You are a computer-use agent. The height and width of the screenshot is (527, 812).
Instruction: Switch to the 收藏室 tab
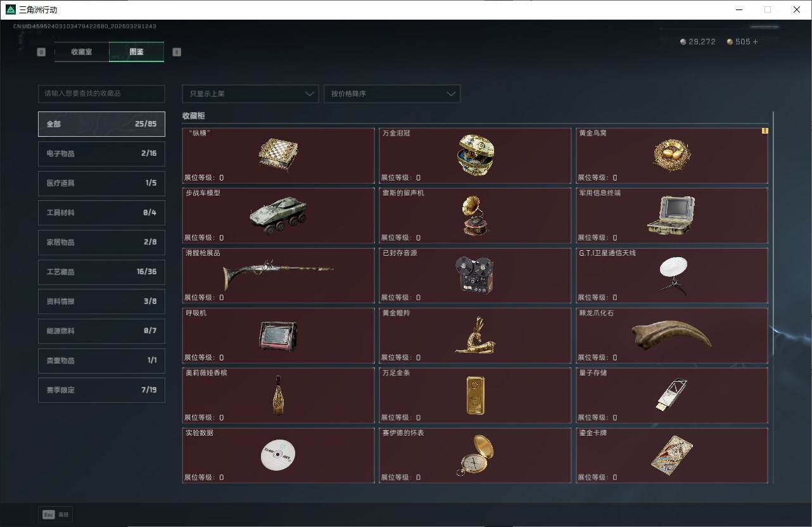click(82, 52)
